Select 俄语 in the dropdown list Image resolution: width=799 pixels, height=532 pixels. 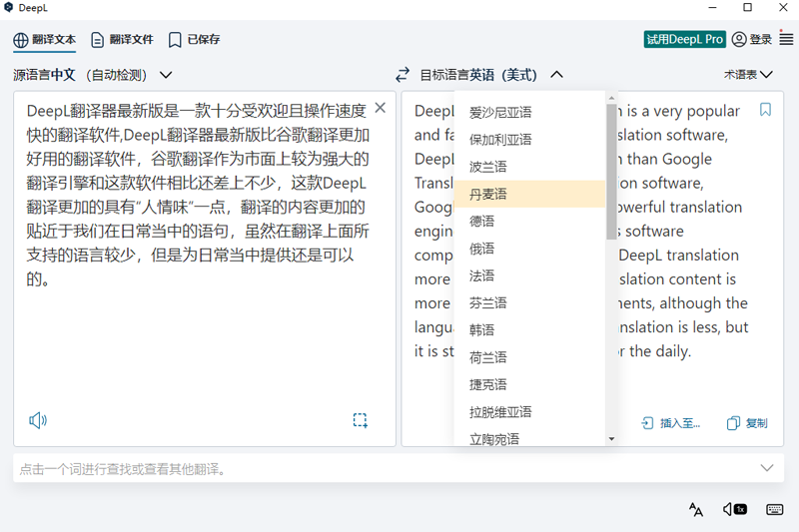529,249
